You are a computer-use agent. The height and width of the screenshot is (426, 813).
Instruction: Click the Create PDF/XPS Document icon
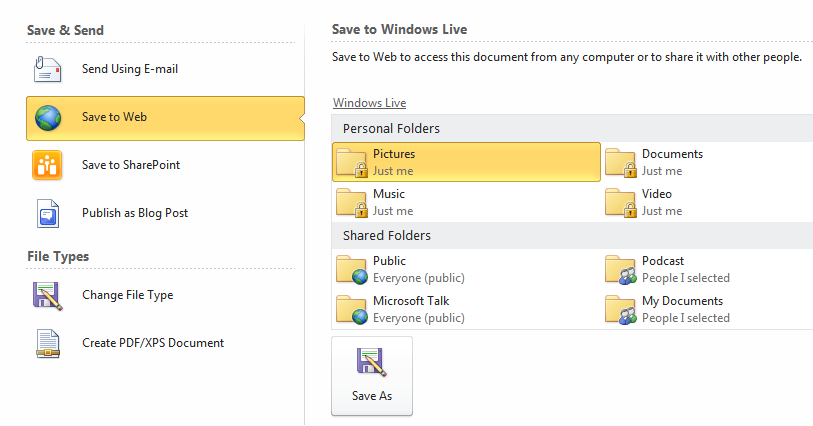point(48,344)
